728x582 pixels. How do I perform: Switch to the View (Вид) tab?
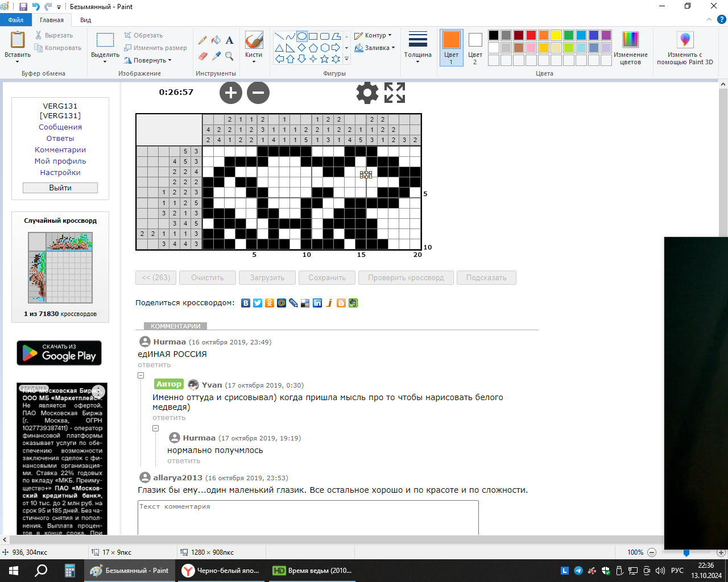[x=85, y=20]
